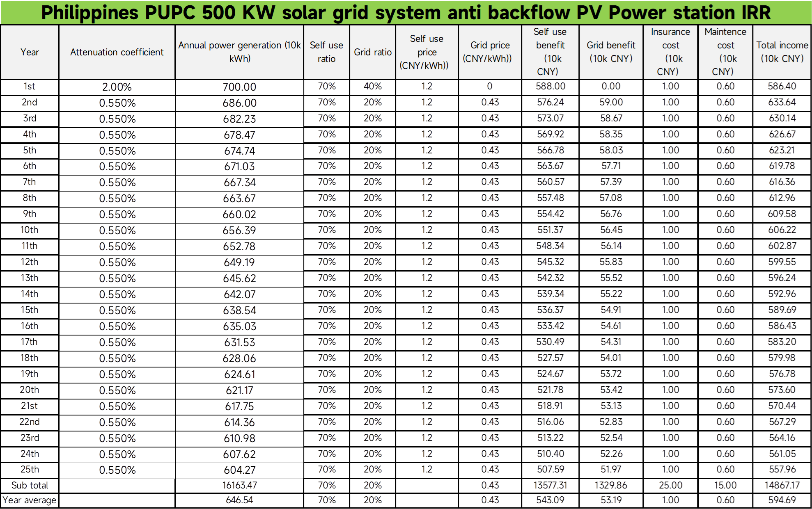
Task: Click the '4th' year row label
Action: click(x=30, y=135)
